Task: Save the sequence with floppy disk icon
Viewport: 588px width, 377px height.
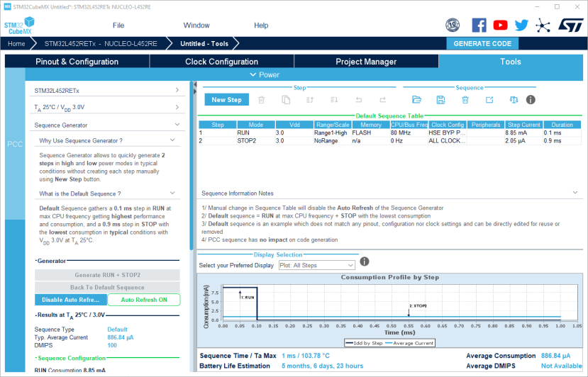Action: pyautogui.click(x=441, y=100)
